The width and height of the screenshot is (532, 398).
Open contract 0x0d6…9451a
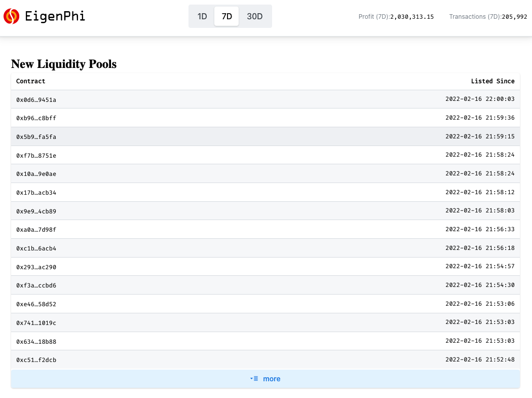click(36, 100)
